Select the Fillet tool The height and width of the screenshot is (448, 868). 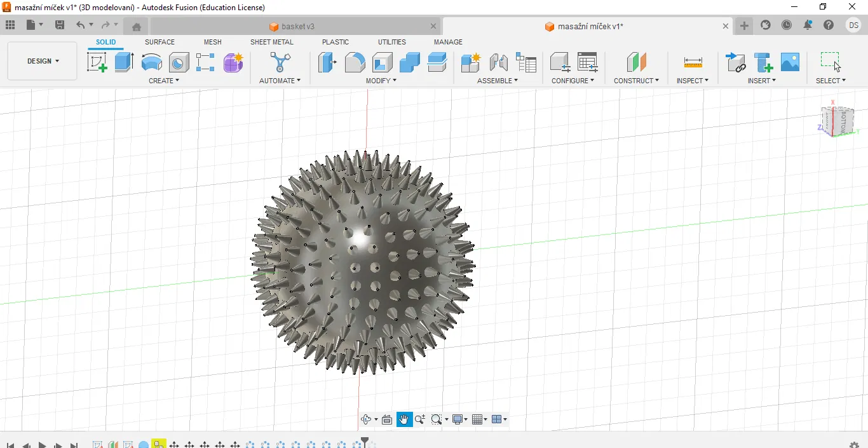click(355, 62)
